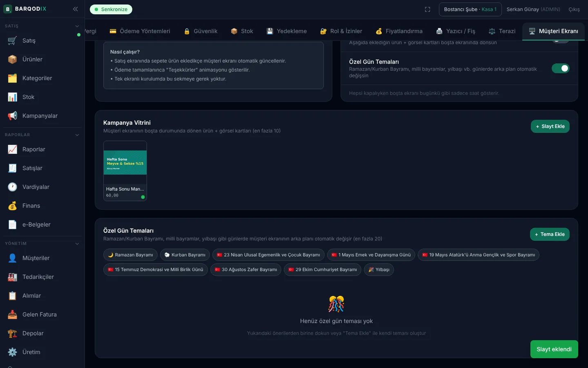Viewport: 588px width, 368px height.
Task: Add the Ramazan Bayramı theme suggestion
Action: coord(130,255)
